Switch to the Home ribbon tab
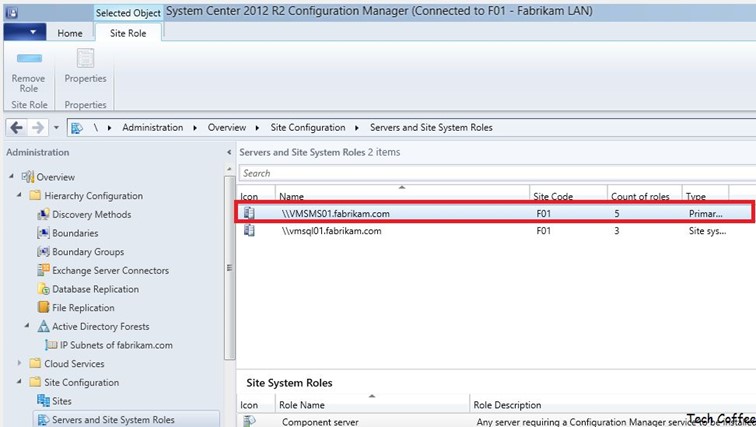The image size is (756, 427). [x=70, y=33]
